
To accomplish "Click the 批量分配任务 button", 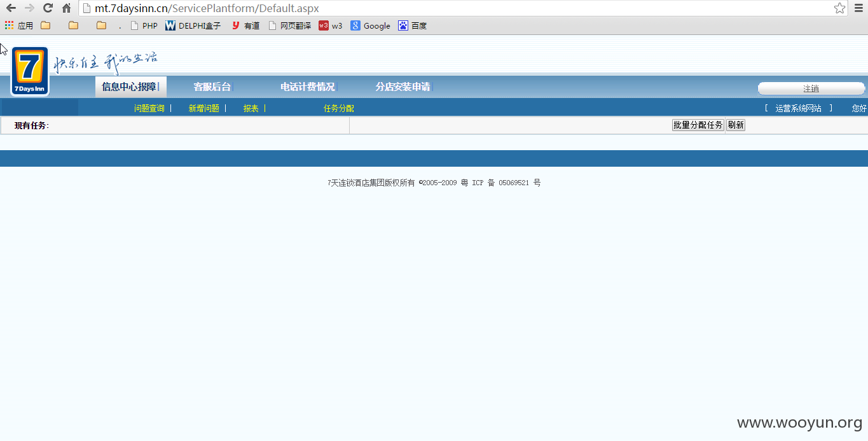I will [x=698, y=125].
